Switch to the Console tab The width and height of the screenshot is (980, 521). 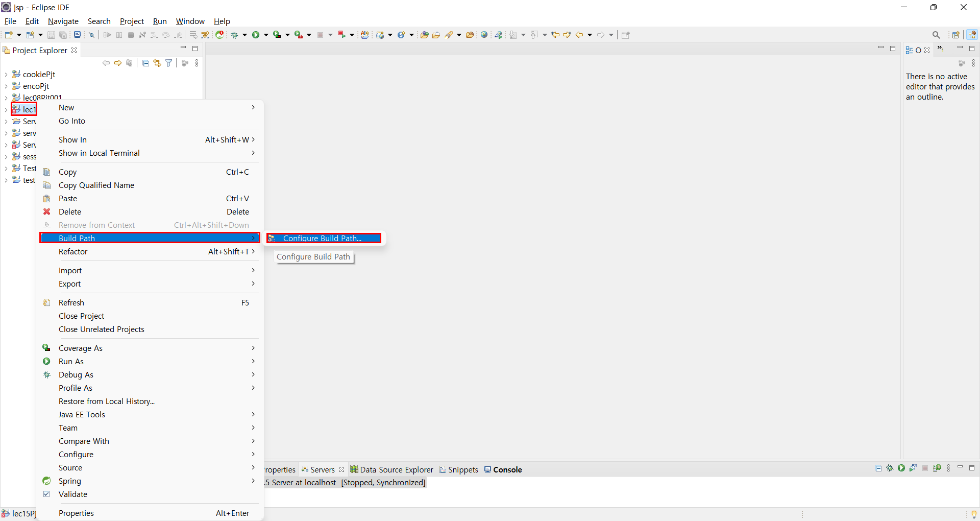pyautogui.click(x=503, y=469)
